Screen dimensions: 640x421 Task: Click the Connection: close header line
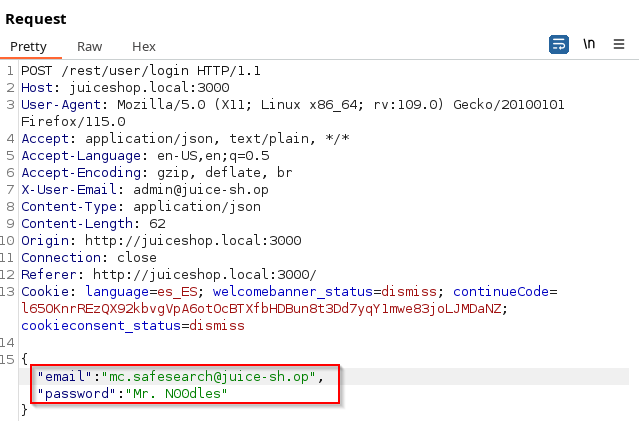(89, 258)
